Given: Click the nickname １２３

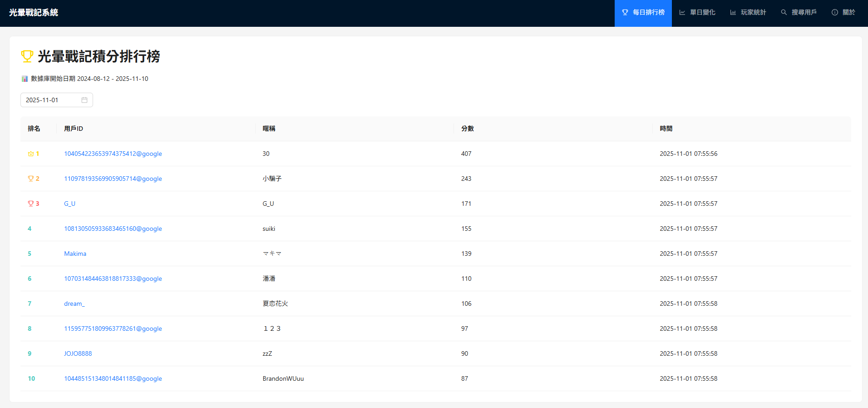Looking at the screenshot, I should pos(272,328).
